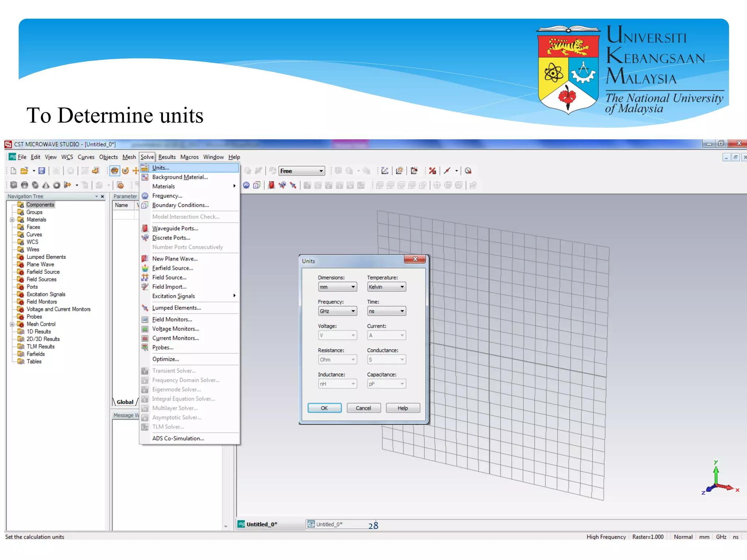Click the Boundary Conditions toolbar icon
This screenshot has width=747, height=560.
tap(257, 185)
